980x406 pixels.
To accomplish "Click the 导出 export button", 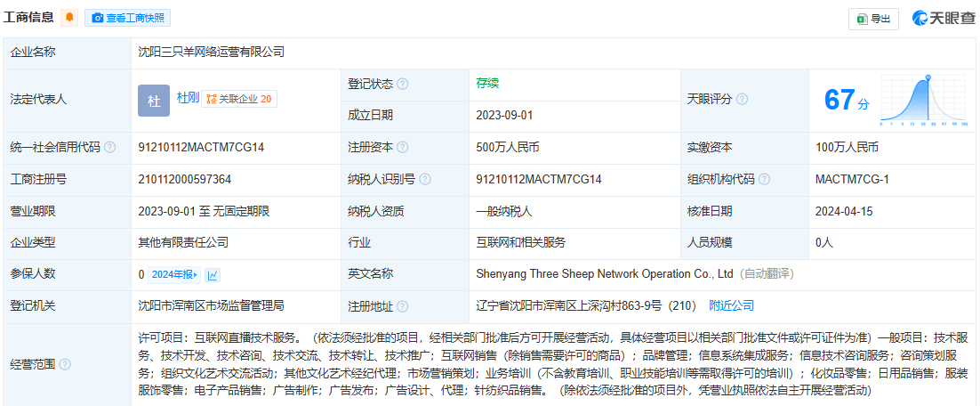I will [x=873, y=19].
